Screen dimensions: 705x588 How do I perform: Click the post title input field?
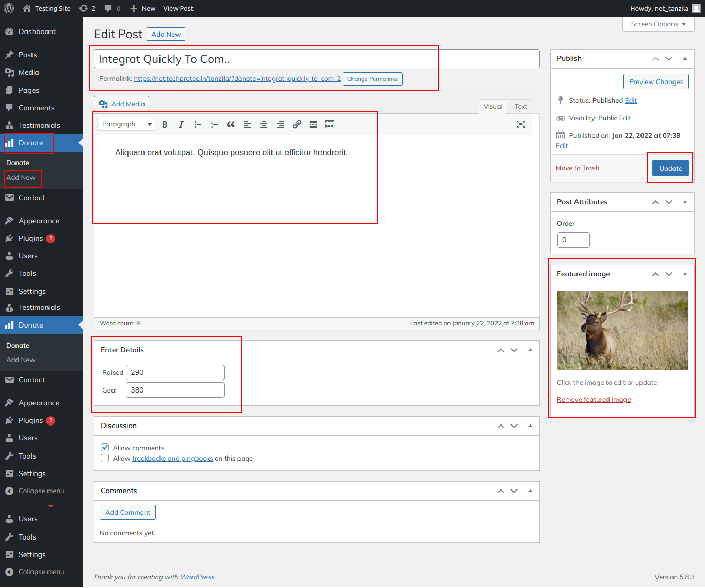point(317,59)
